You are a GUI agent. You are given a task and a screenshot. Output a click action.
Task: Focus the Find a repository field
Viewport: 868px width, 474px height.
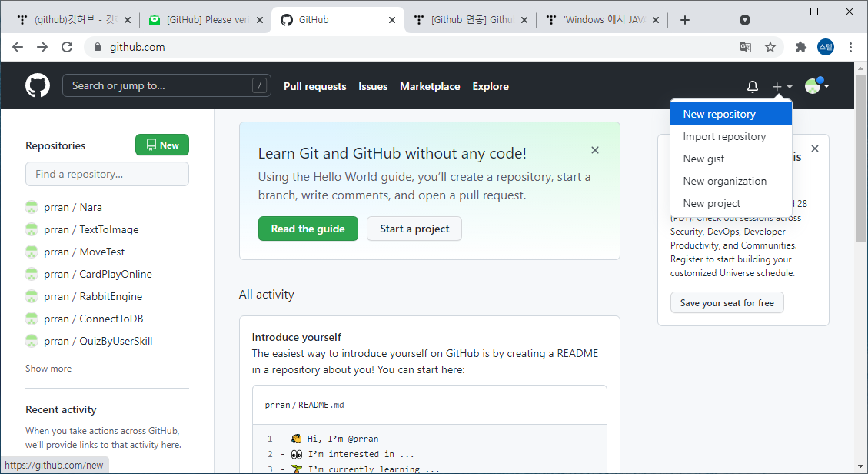[107, 174]
